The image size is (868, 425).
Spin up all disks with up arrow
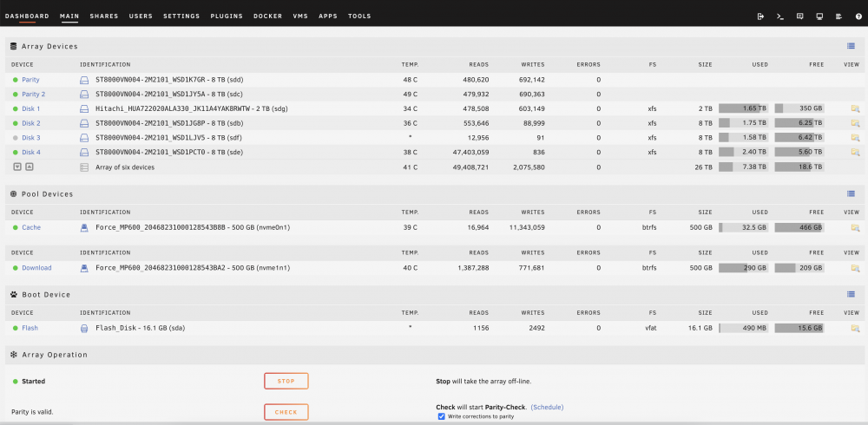point(30,167)
